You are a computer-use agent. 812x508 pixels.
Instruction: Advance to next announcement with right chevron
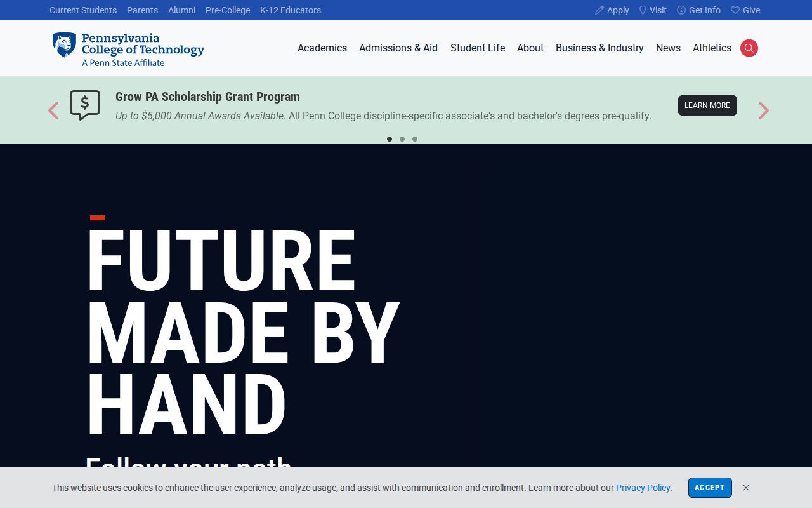point(763,110)
